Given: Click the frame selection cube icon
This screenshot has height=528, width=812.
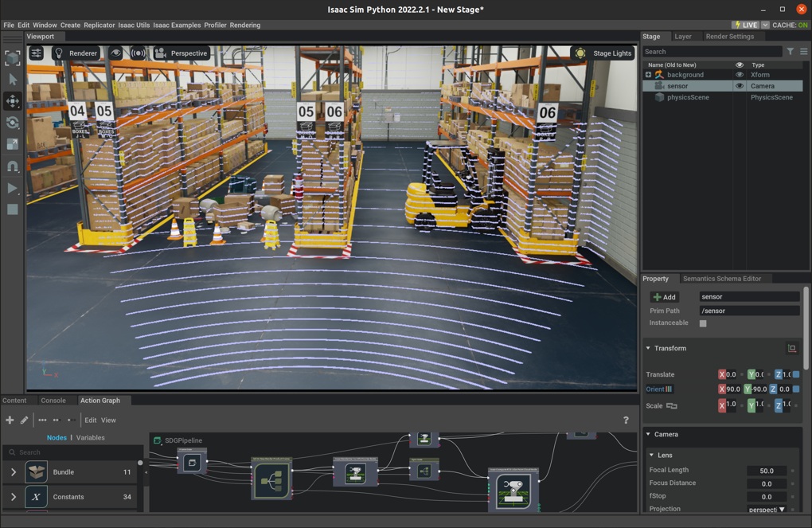Looking at the screenshot, I should coord(13,57).
